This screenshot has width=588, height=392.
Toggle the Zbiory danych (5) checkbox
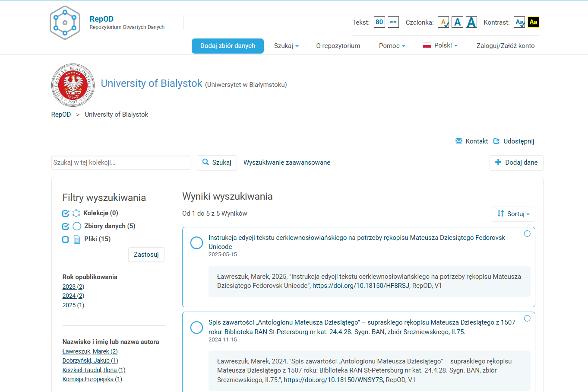66,226
